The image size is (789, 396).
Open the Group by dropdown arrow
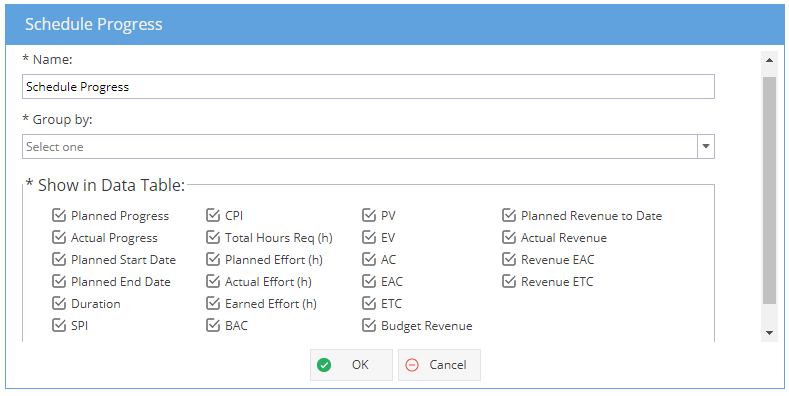[x=706, y=146]
